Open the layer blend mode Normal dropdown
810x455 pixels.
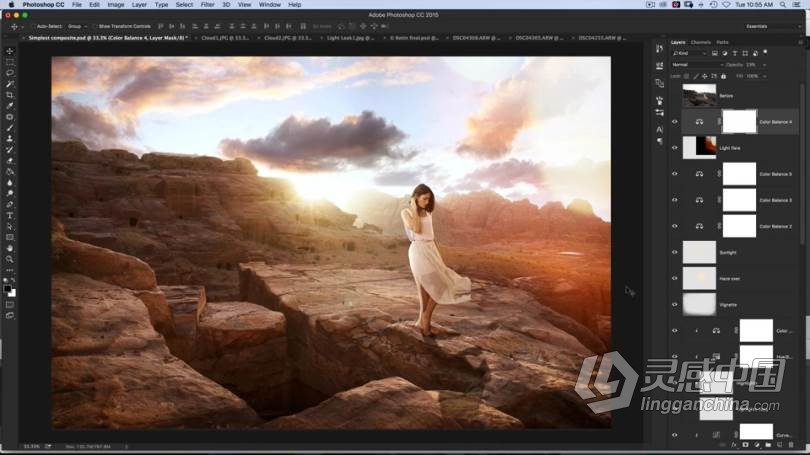coord(697,65)
